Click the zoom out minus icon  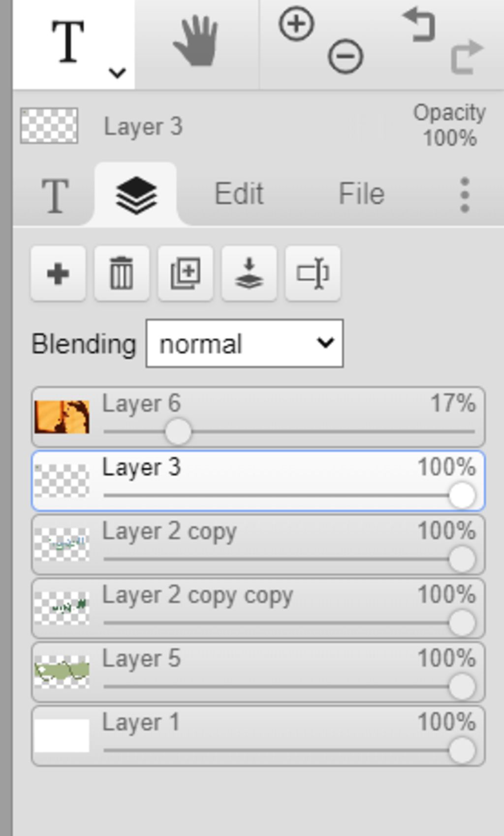(346, 57)
